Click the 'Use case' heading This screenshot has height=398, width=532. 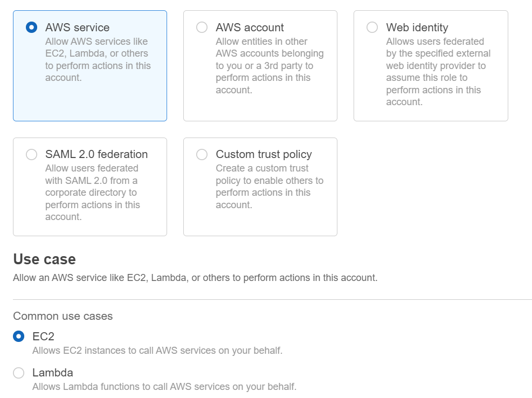(44, 259)
